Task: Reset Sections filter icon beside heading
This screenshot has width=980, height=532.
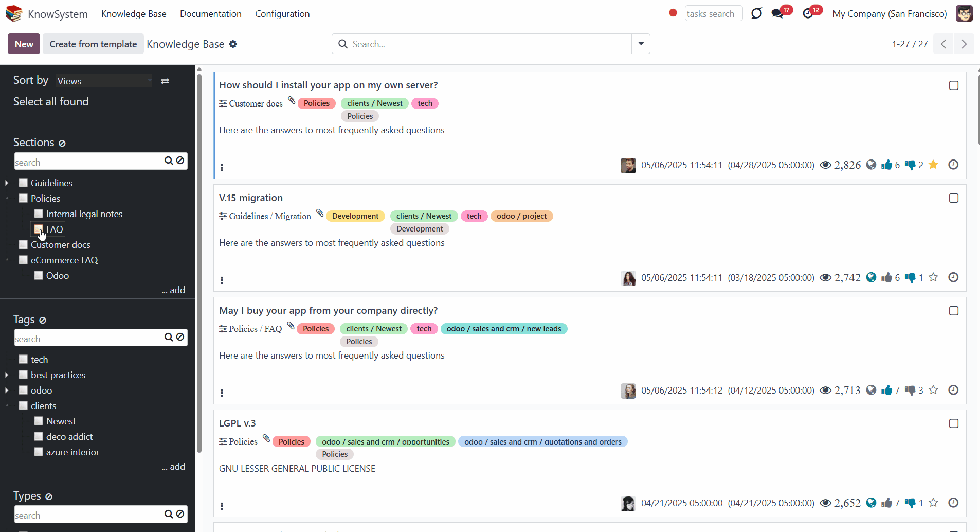Action: pyautogui.click(x=62, y=143)
